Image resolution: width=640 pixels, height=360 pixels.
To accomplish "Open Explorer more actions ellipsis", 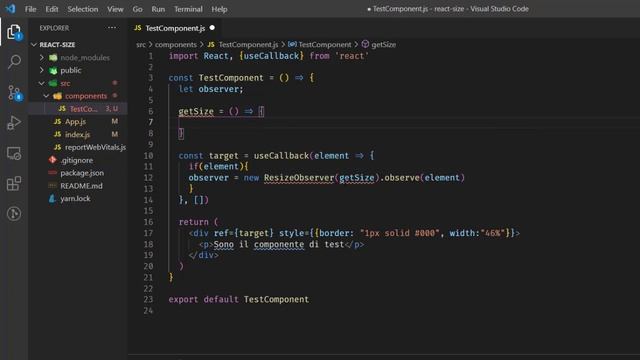I will [112, 28].
